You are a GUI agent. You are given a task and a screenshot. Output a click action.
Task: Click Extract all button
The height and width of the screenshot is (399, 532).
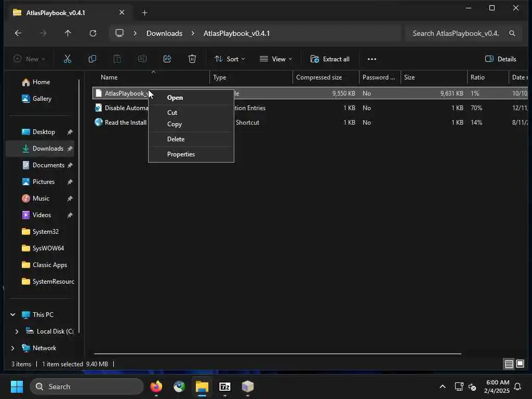[x=330, y=59]
